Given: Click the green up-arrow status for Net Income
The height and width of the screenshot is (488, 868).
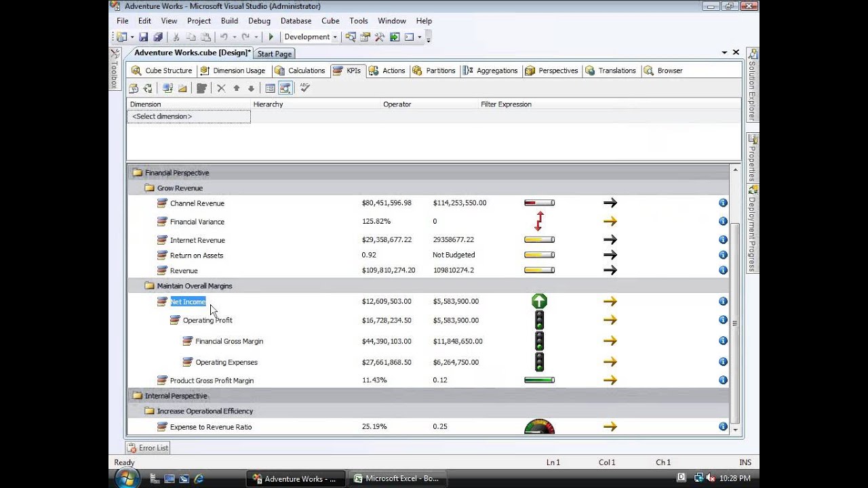Looking at the screenshot, I should point(539,301).
